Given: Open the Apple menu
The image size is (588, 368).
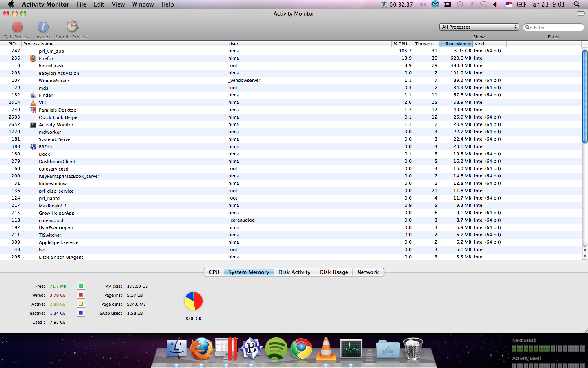Looking at the screenshot, I should coord(11,4).
